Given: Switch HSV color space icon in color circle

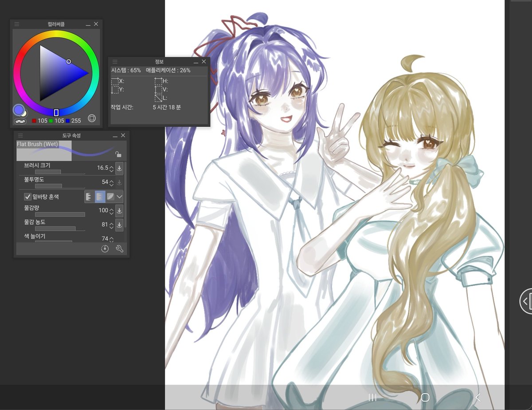Looking at the screenshot, I should click(x=92, y=118).
